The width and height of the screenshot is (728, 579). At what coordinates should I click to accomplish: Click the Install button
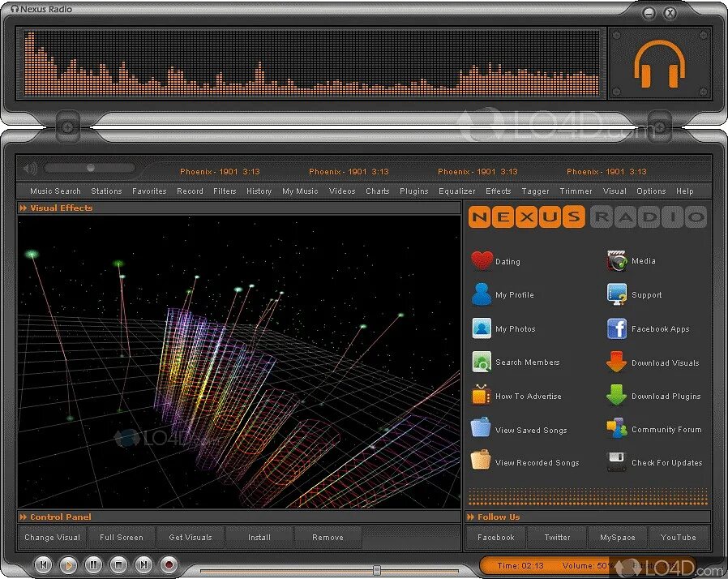tap(259, 537)
